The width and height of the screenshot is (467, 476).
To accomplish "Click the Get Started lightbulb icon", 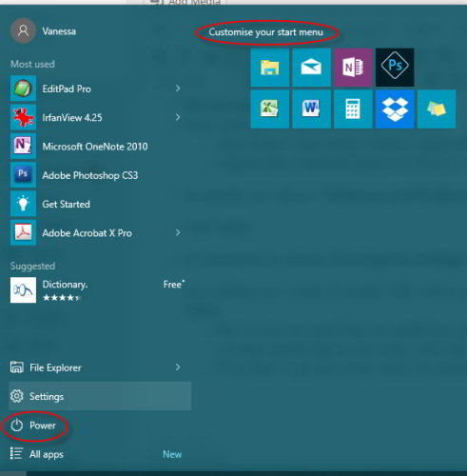I will point(23,204).
